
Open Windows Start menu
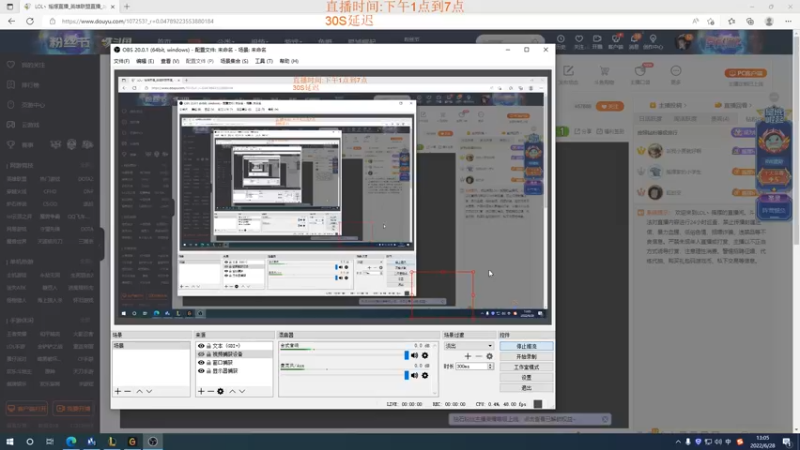pyautogui.click(x=10, y=441)
